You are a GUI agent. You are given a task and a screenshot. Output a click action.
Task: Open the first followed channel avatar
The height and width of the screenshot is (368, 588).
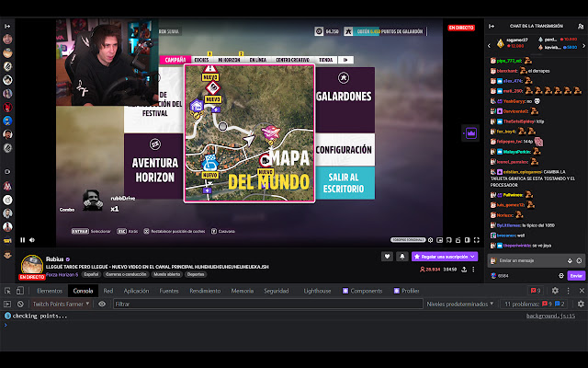click(x=7, y=39)
